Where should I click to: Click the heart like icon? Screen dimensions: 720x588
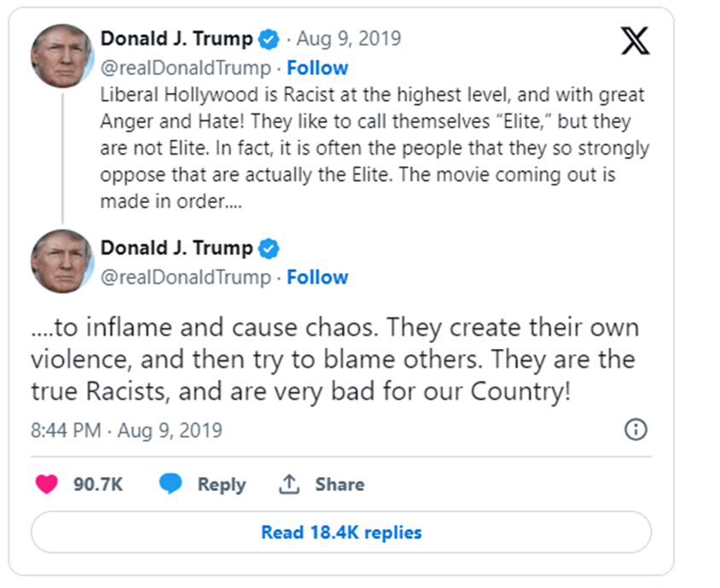46,484
